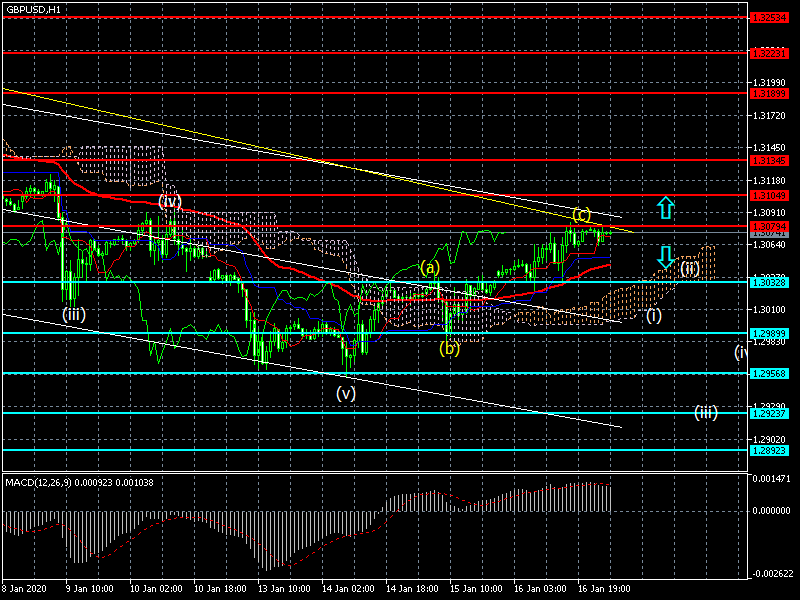Screen dimensions: 800x600
Task: Click the yellow (c) wave label
Action: point(581,214)
